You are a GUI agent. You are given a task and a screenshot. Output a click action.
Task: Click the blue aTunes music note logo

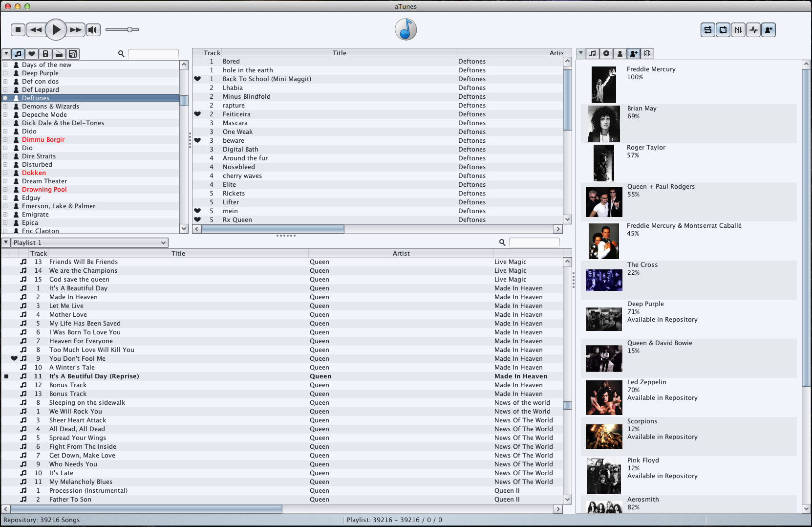coord(406,29)
